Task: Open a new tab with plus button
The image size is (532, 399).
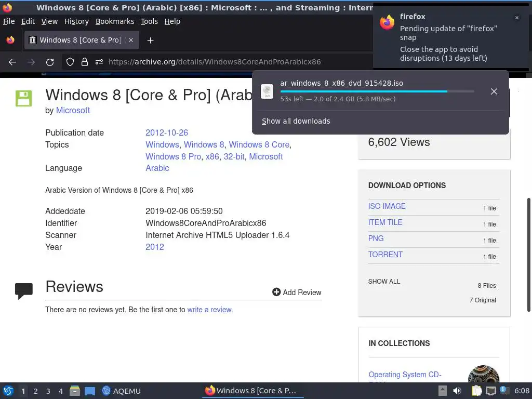Action: coord(150,41)
